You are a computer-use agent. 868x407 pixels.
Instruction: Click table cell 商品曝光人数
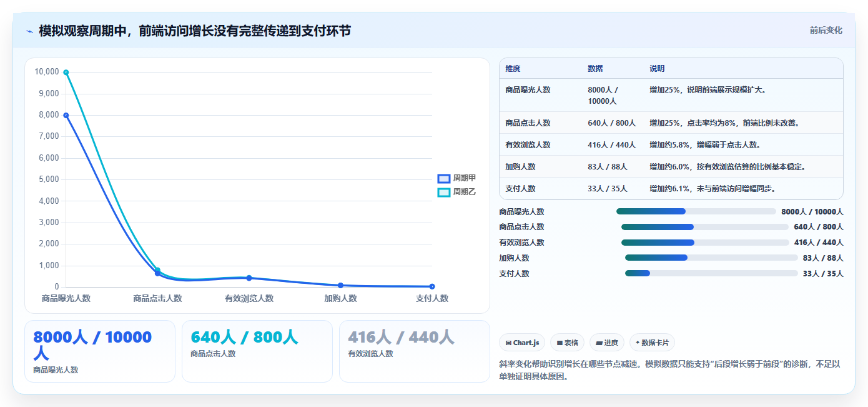[x=528, y=90]
